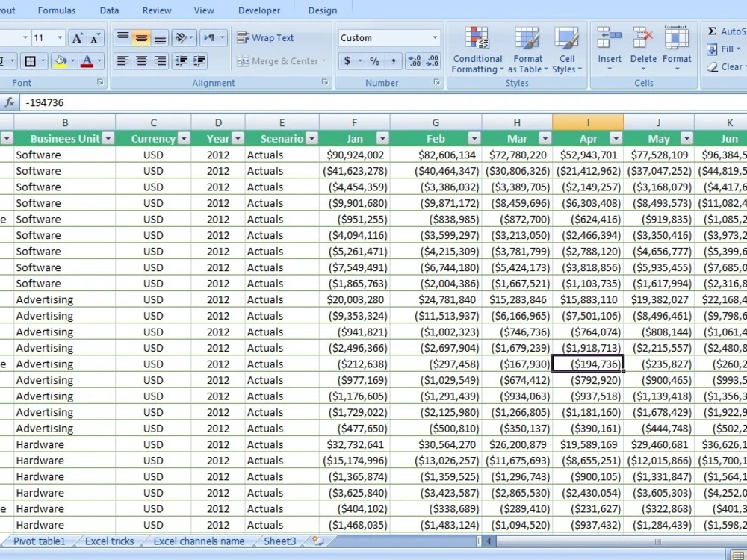The width and height of the screenshot is (747, 560).
Task: Open the Clear menu
Action: click(726, 66)
